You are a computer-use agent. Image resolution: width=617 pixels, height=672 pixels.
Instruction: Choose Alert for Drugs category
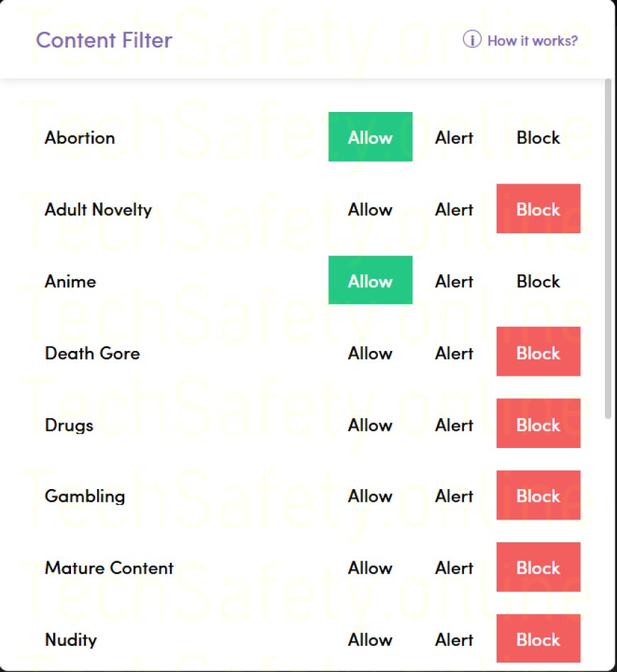[454, 425]
